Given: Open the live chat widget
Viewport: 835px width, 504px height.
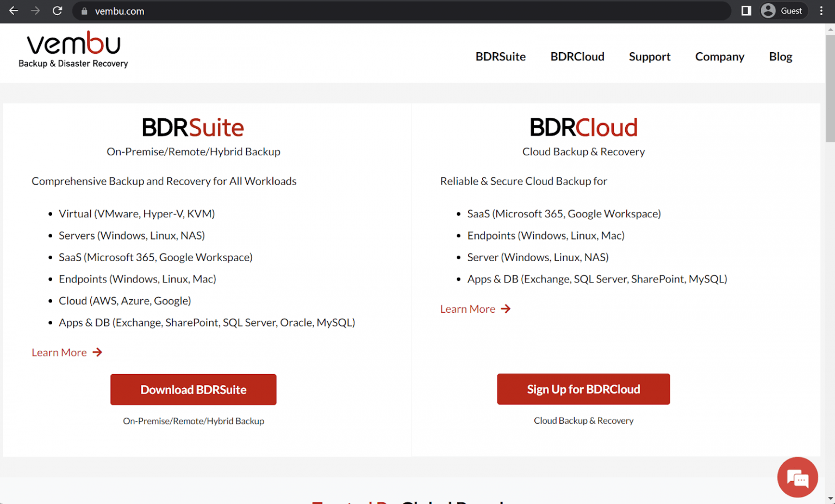Looking at the screenshot, I should (797, 477).
